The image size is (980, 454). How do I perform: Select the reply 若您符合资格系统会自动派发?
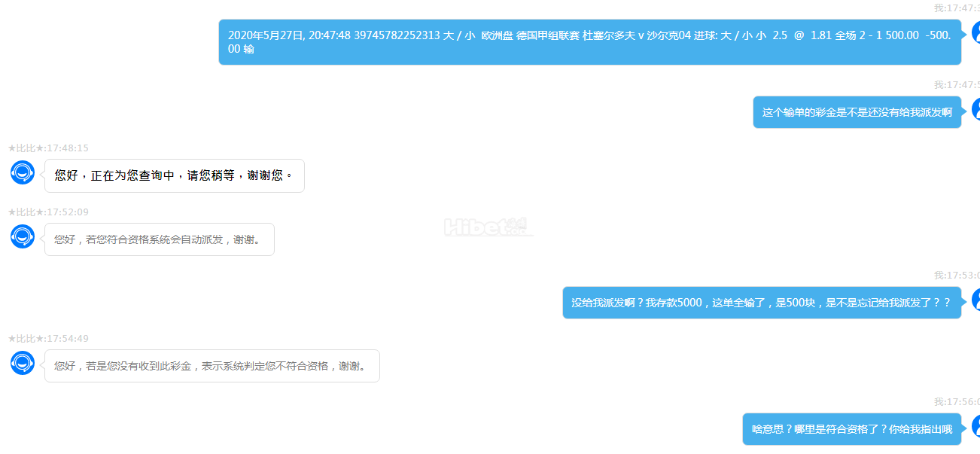(x=160, y=239)
